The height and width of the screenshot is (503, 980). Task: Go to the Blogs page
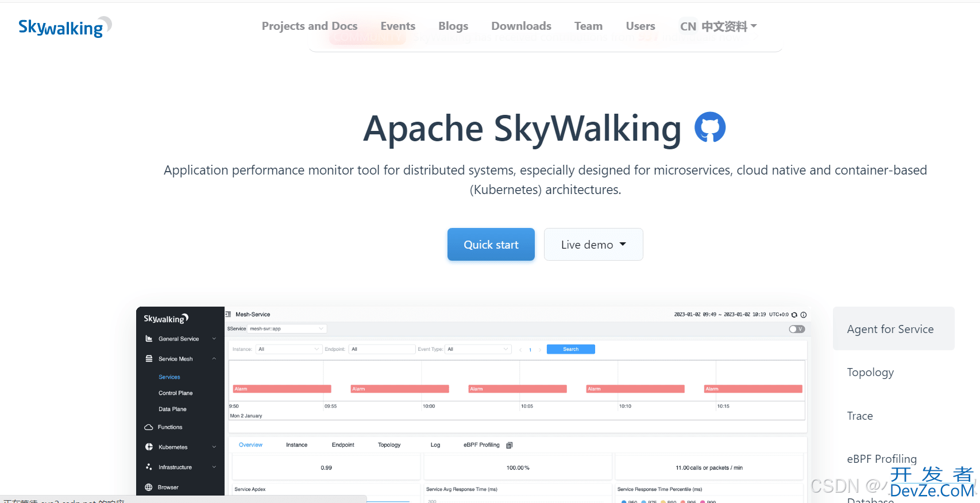[453, 26]
